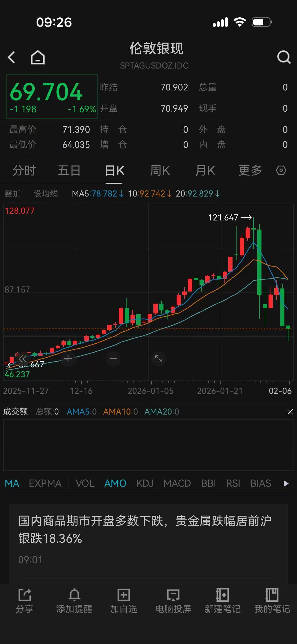Open 叠加 overlay options

(13, 194)
